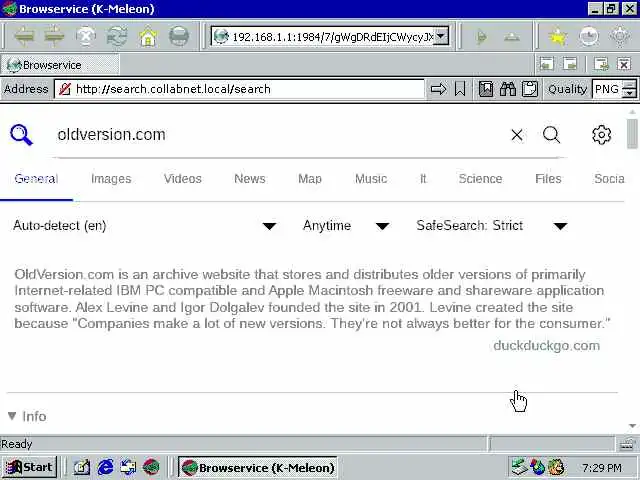Switch to the Files tab
The image size is (640, 480).
(548, 179)
